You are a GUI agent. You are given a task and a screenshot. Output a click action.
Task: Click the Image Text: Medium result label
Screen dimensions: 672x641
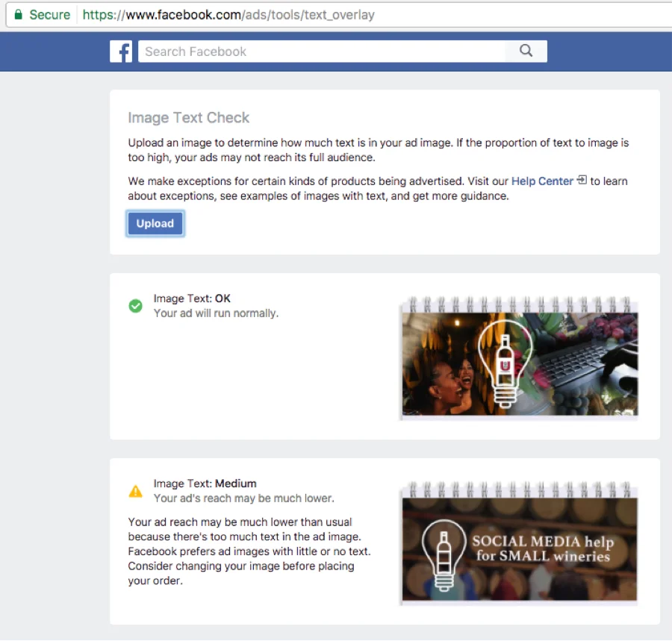pyautogui.click(x=204, y=483)
